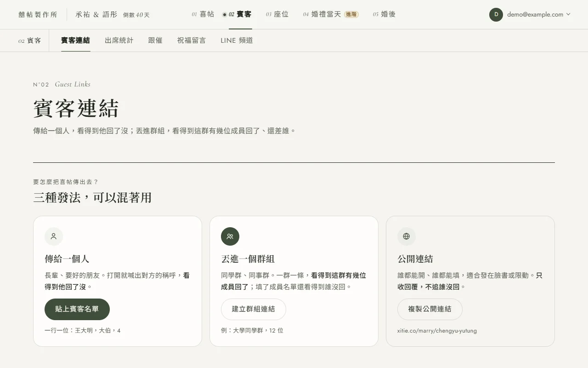Switch to the 跟催 sub-tab
This screenshot has height=368, width=588.
[x=155, y=40]
